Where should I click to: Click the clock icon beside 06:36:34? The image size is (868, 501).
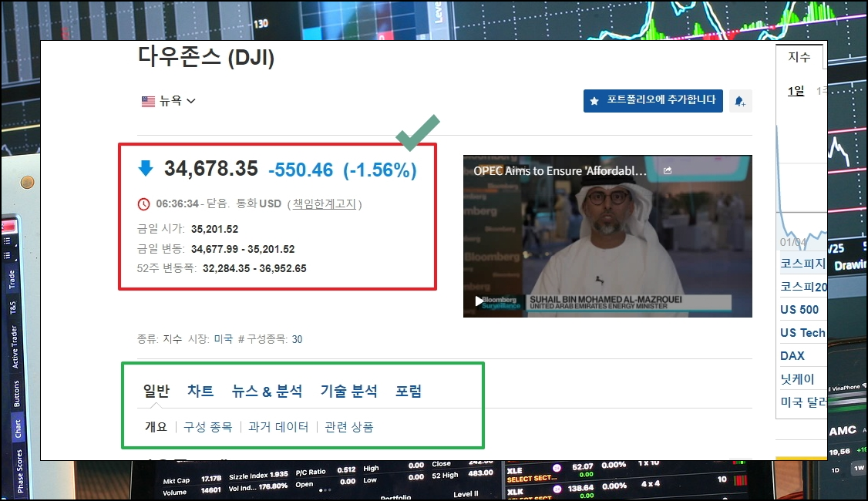143,204
